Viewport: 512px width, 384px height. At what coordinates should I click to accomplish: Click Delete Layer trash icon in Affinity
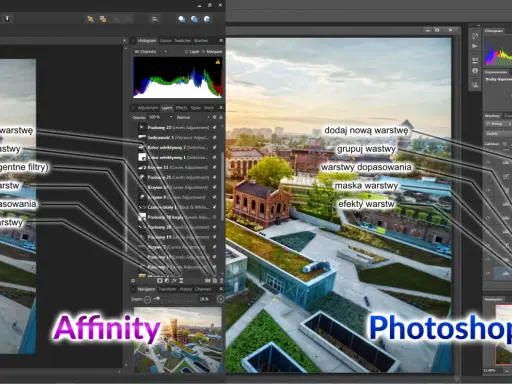[222, 281]
